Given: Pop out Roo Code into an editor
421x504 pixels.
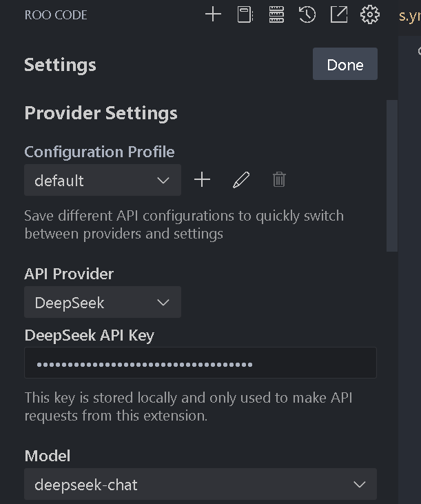Looking at the screenshot, I should tap(339, 14).
